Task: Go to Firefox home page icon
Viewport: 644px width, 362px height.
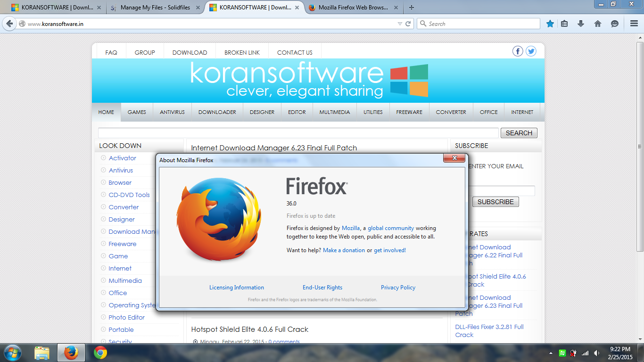Action: [x=598, y=24]
